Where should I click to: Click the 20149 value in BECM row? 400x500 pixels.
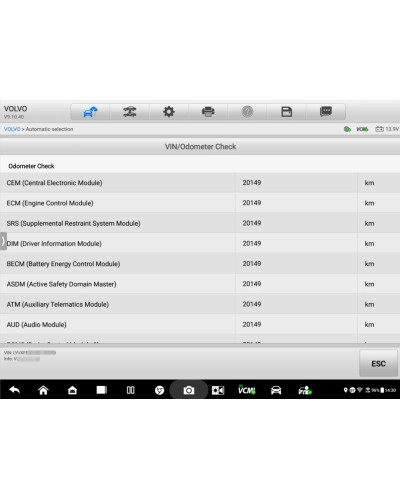252,264
